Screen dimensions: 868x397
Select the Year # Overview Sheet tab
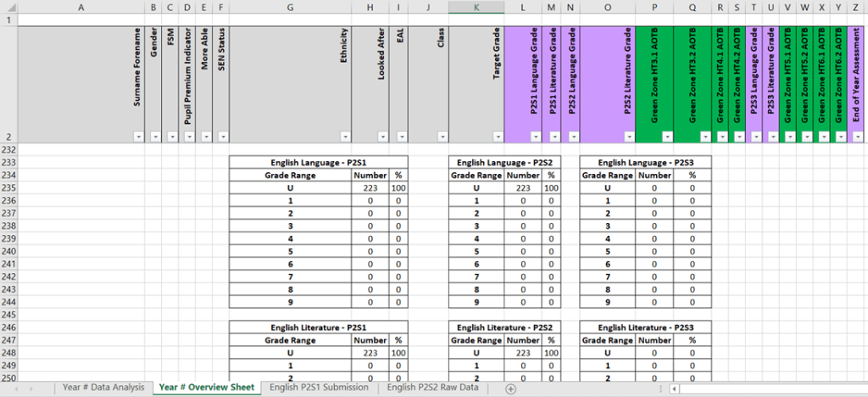coord(206,388)
